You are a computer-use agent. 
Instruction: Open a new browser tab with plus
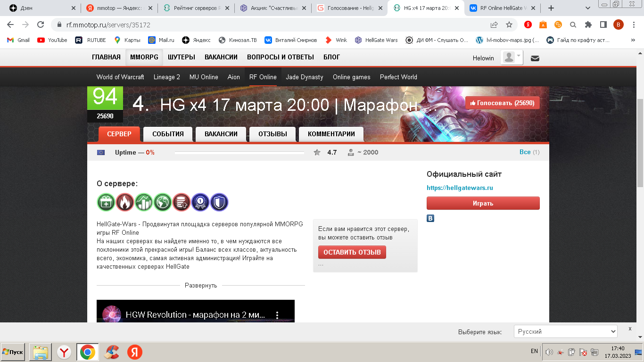[551, 8]
